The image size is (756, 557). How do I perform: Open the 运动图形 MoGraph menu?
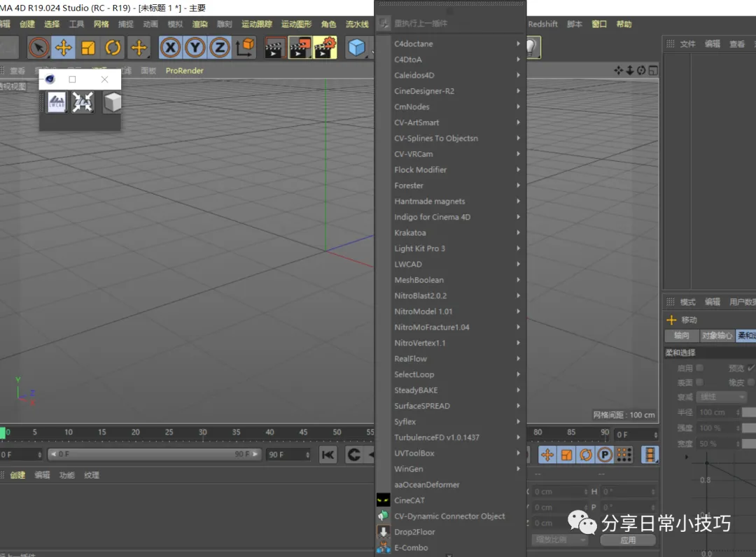(x=297, y=24)
